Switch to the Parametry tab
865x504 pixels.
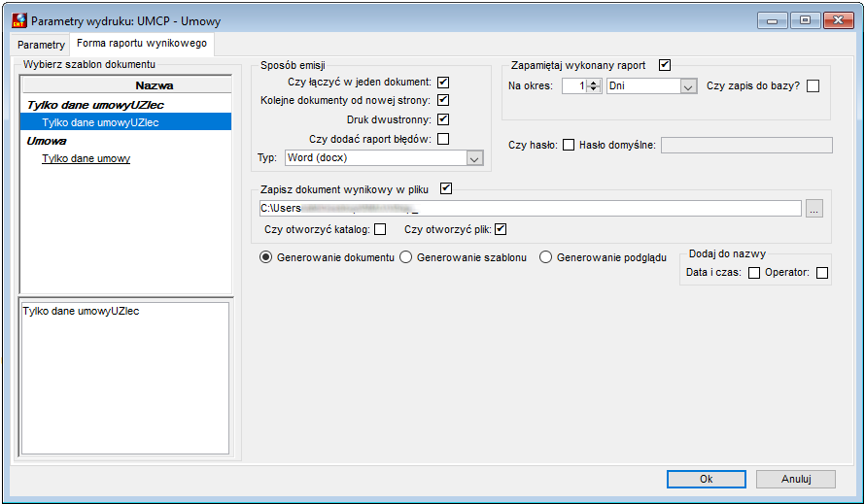coord(41,45)
